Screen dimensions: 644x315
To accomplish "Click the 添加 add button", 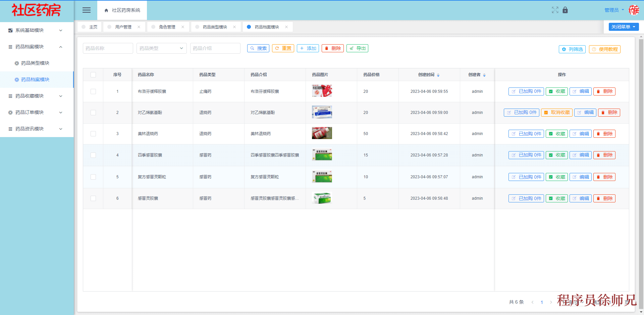I will tap(308, 48).
